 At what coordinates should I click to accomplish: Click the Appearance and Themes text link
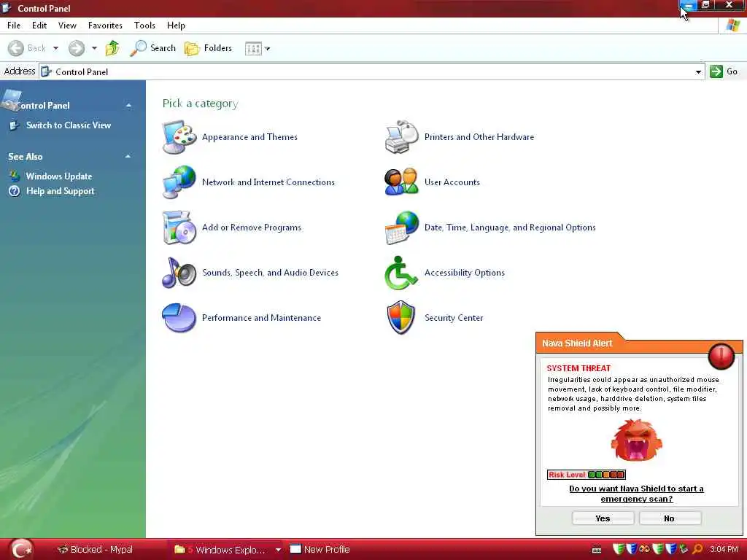(x=249, y=137)
